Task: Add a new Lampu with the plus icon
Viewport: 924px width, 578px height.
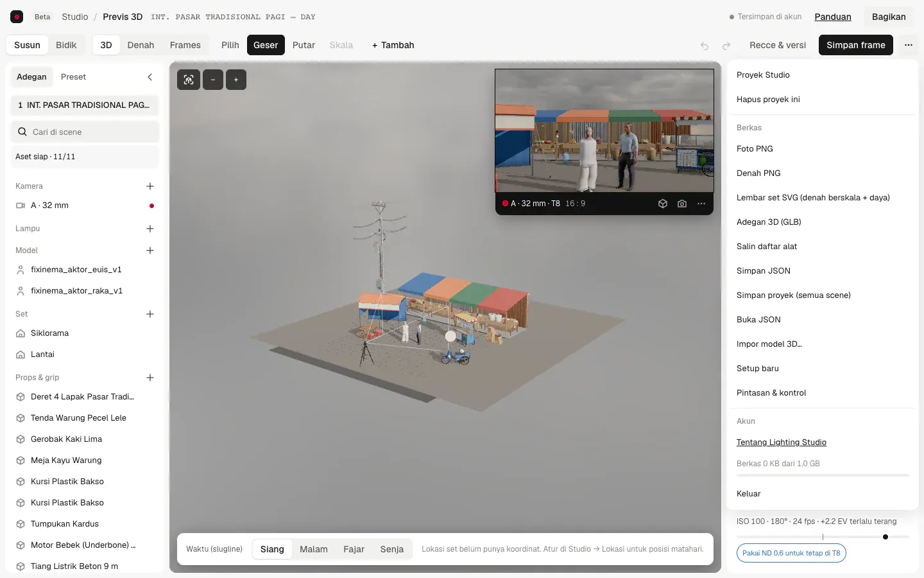Action: tap(150, 229)
